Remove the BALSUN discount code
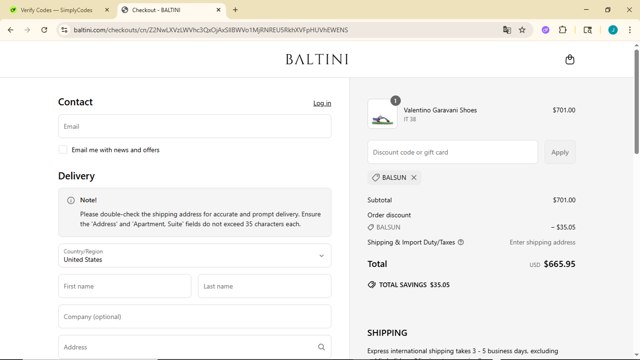The image size is (640, 360). [x=414, y=178]
